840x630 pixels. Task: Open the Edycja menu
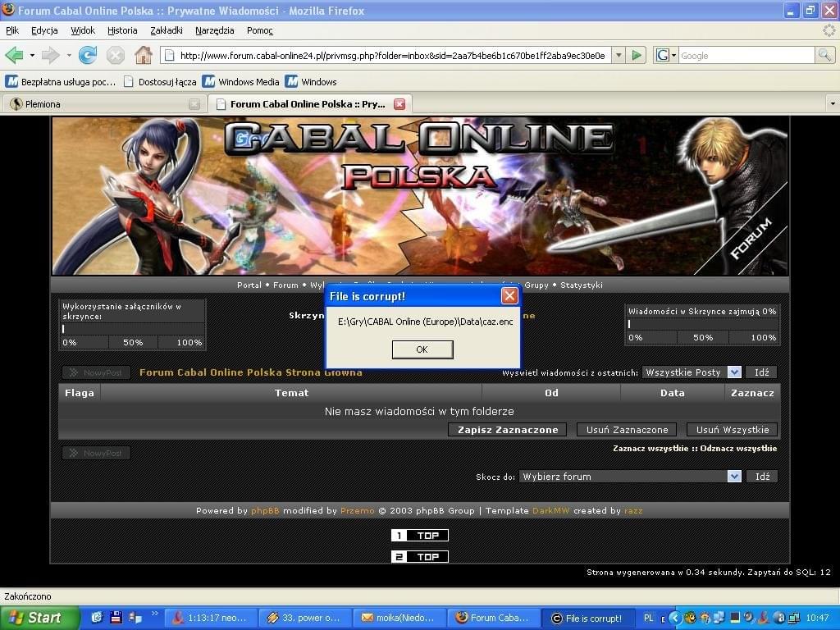point(44,30)
